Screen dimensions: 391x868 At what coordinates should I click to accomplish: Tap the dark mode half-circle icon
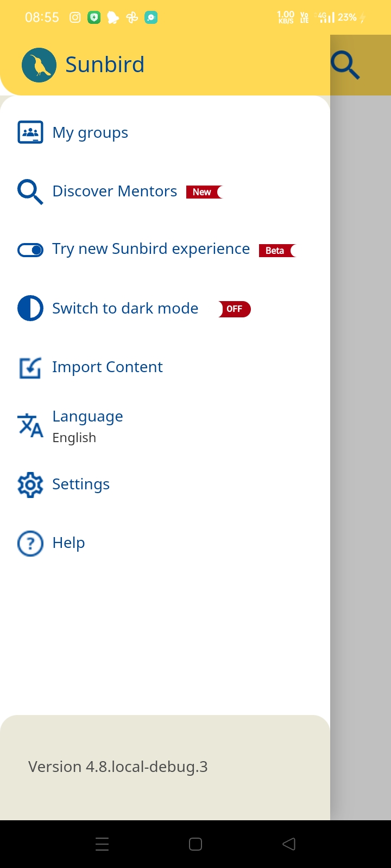pos(30,309)
